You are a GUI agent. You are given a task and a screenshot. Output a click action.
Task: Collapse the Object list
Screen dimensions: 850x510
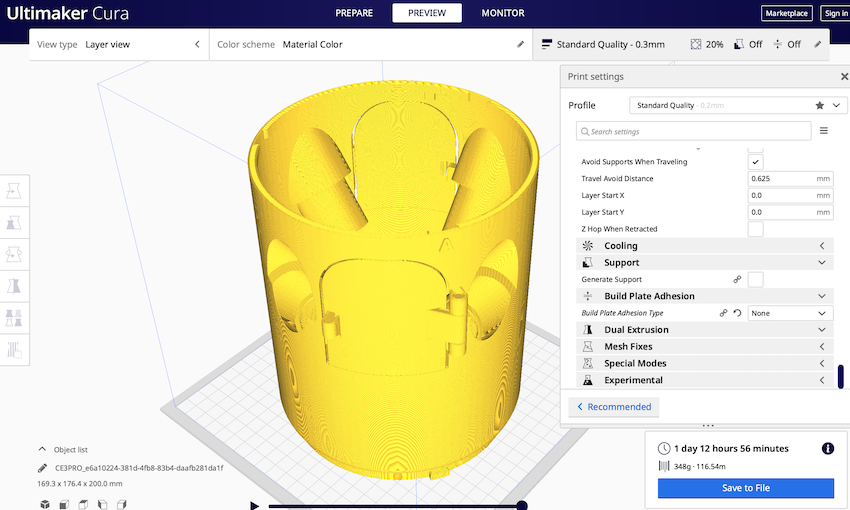(x=42, y=449)
